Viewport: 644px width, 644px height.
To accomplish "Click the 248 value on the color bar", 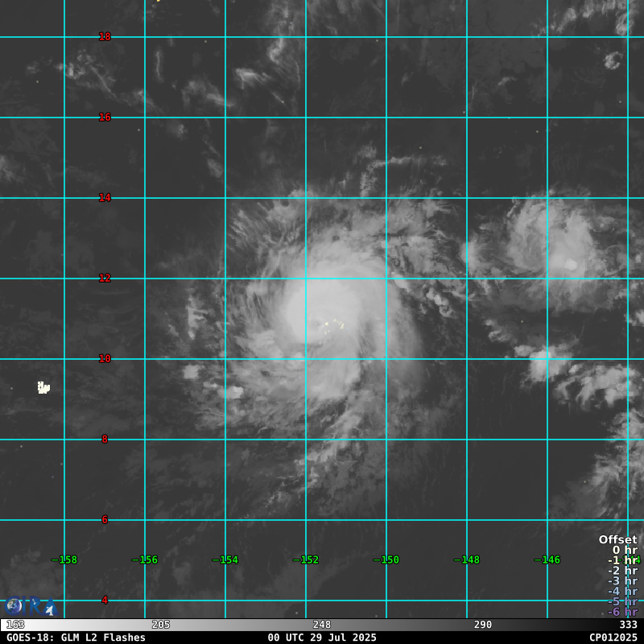I will coord(322,625).
